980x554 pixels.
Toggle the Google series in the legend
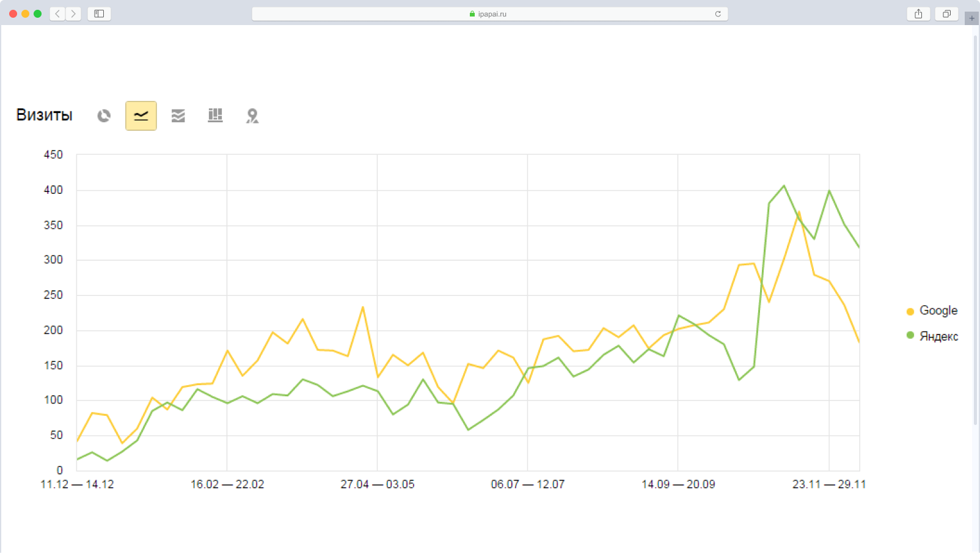(938, 311)
